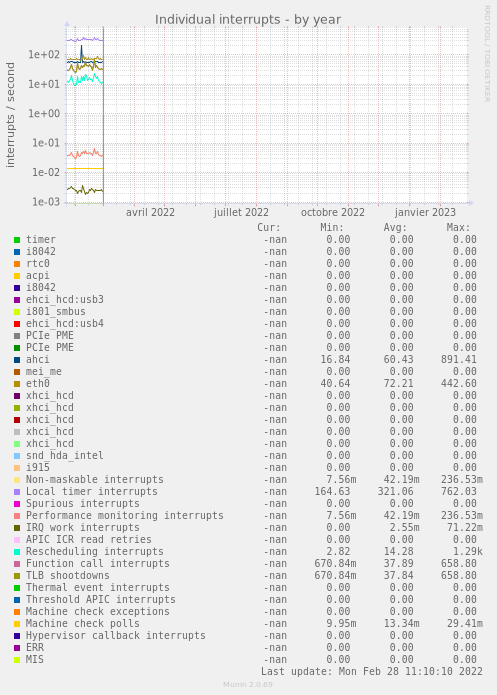The image size is (497, 695).
Task: Click the Local timer max value 762.03
Action: pyautogui.click(x=458, y=492)
